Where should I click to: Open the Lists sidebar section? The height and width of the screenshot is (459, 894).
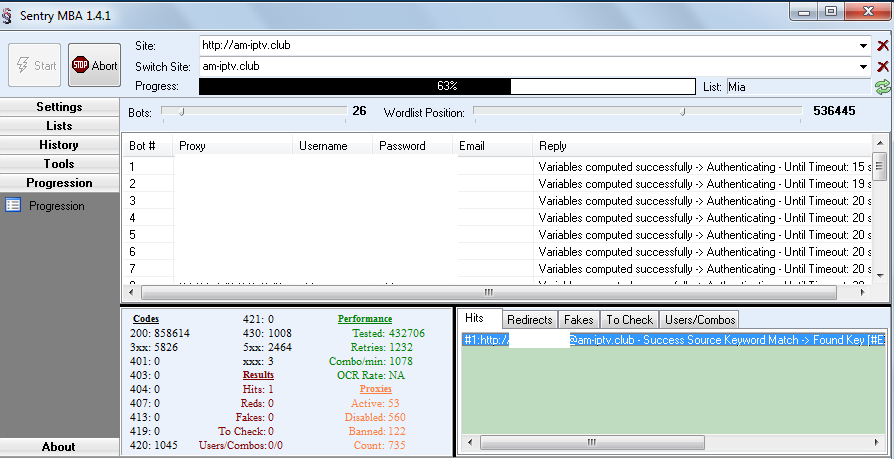(x=59, y=125)
